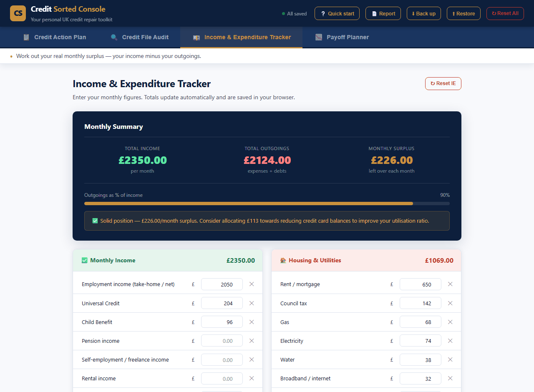Edit the Council tax amount field
The width and height of the screenshot is (534, 392).
[x=421, y=303]
